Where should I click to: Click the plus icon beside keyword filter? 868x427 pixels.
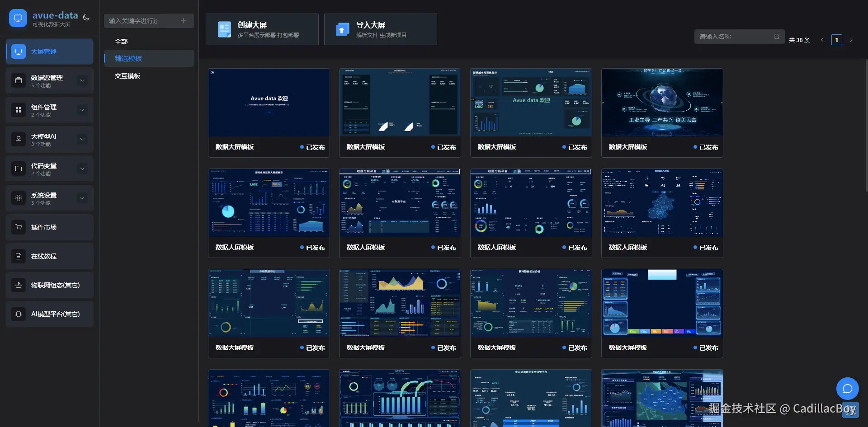pos(184,21)
